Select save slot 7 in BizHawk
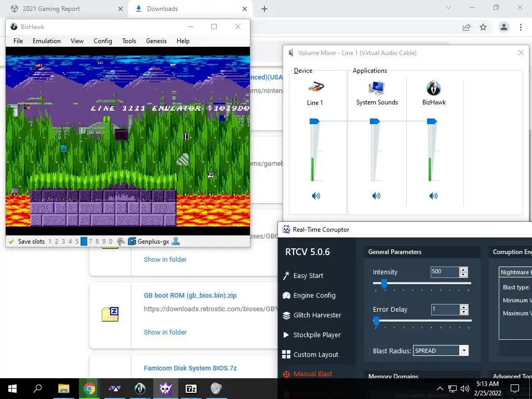 tap(90, 242)
